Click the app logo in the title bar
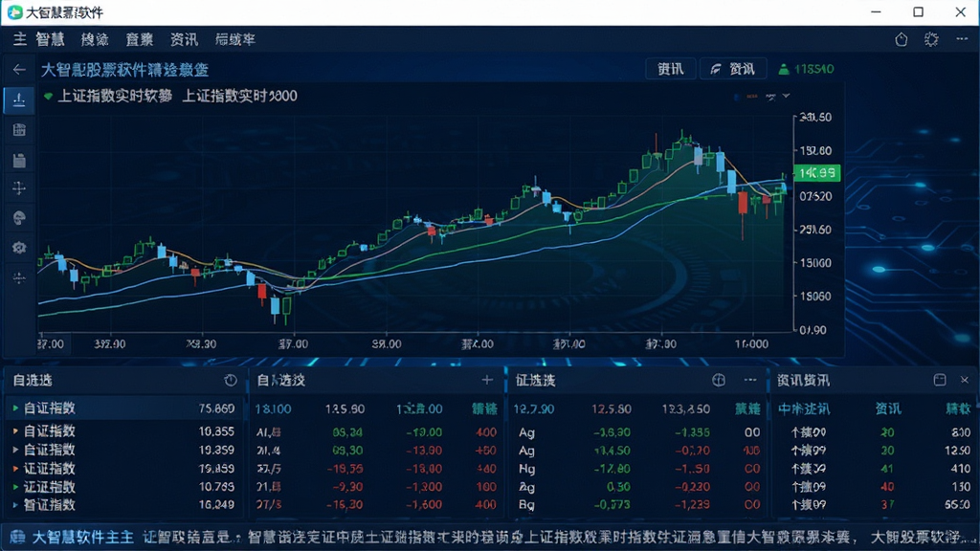The height and width of the screenshot is (551, 980). pos(15,12)
